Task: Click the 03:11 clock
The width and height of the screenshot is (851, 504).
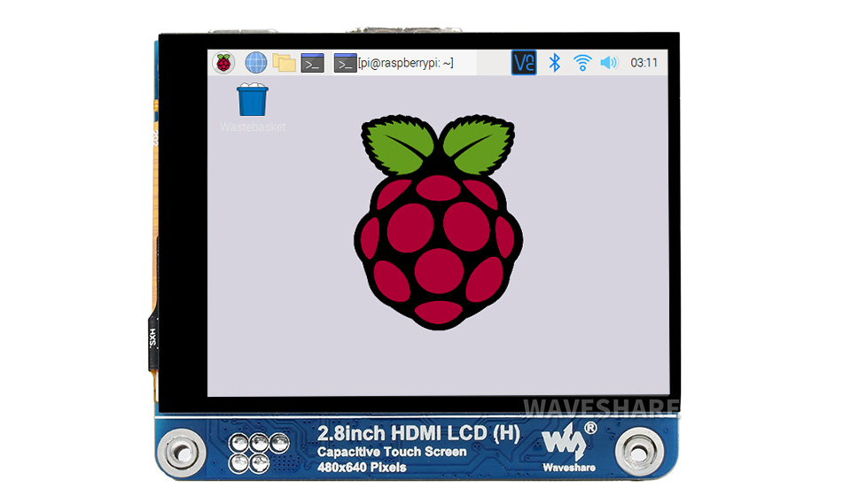Action: pyautogui.click(x=644, y=63)
